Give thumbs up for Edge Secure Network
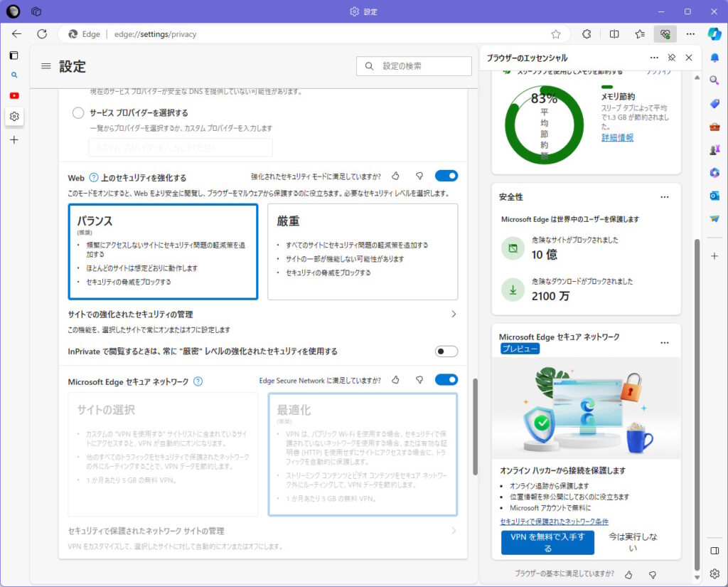The height and width of the screenshot is (587, 728). tap(395, 380)
